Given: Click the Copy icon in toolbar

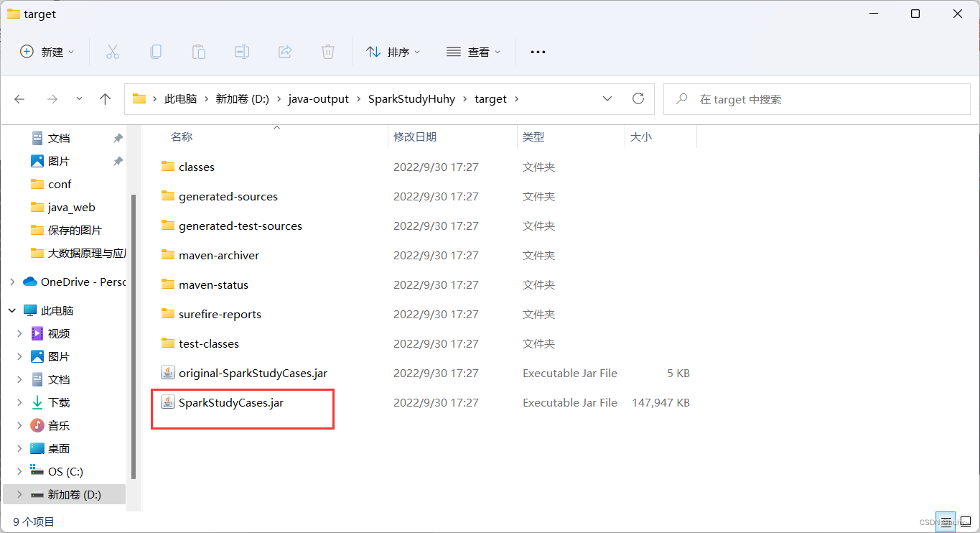Looking at the screenshot, I should pyautogui.click(x=156, y=52).
